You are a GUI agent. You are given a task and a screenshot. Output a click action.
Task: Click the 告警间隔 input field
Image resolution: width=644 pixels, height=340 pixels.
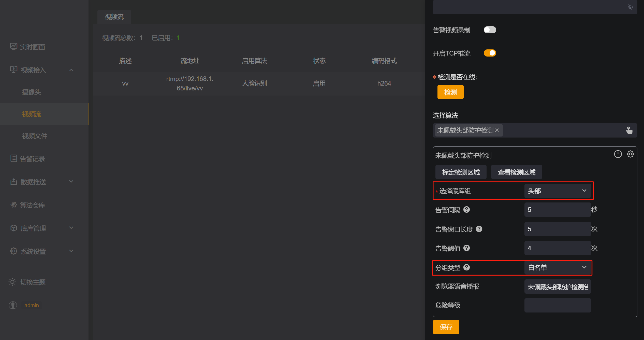pyautogui.click(x=558, y=210)
